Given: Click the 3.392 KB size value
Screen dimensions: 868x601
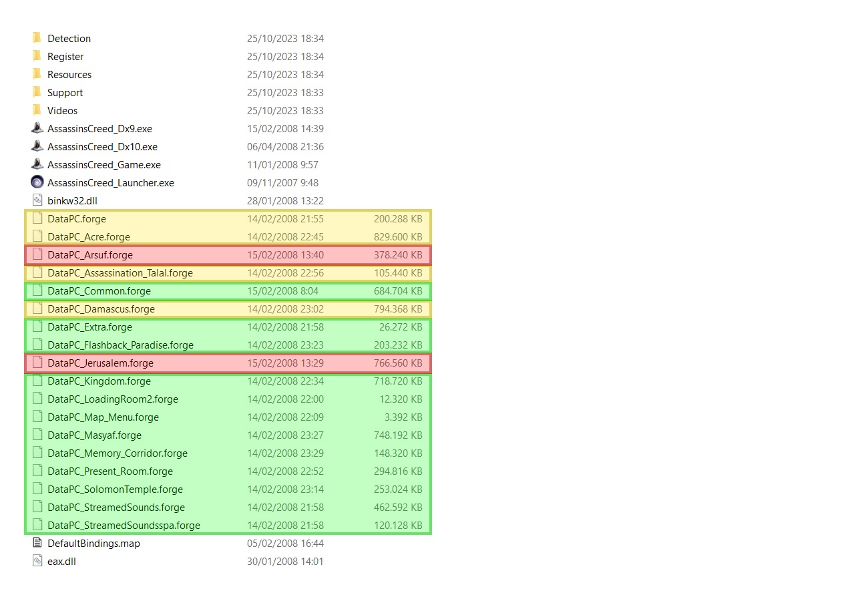Looking at the screenshot, I should tap(403, 417).
